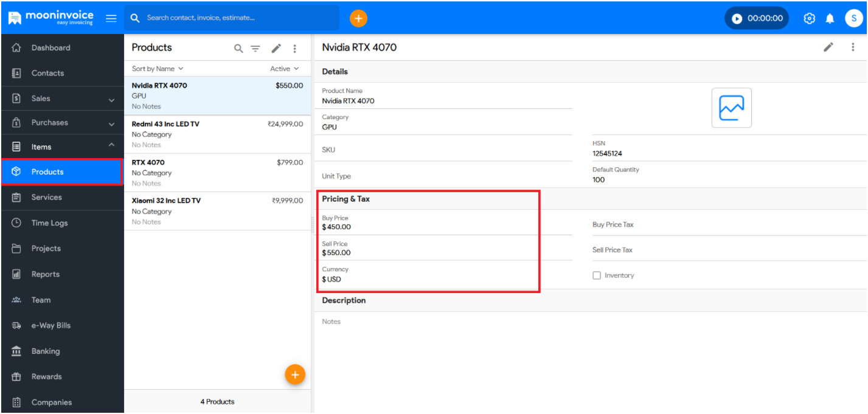Edit the Nvidia RTX 4070 product details
This screenshot has width=868, height=414.
pyautogui.click(x=828, y=47)
